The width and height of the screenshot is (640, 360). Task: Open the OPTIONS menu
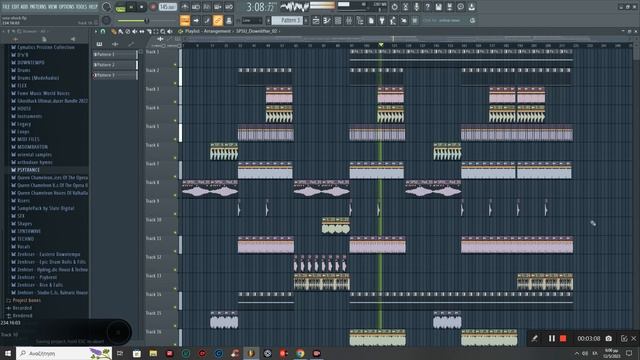(68, 7)
